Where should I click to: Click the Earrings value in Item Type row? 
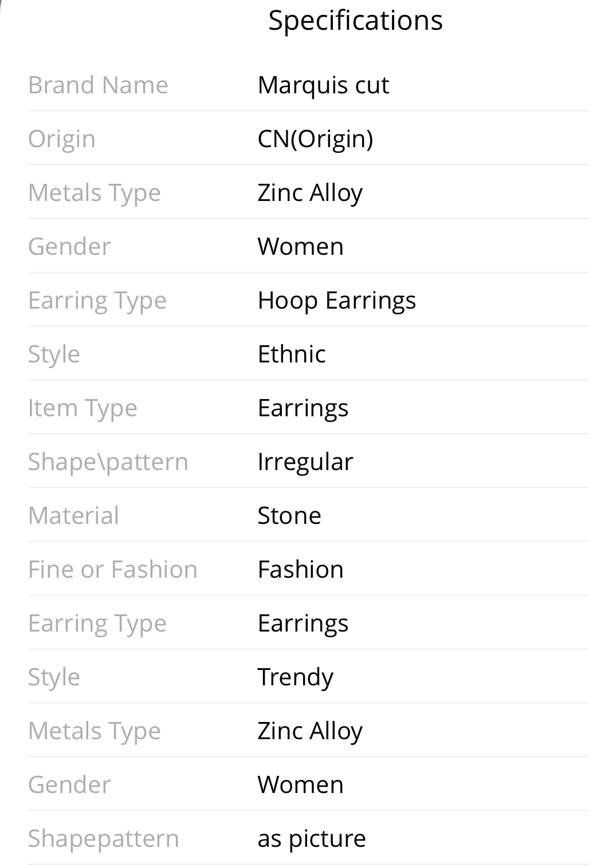(303, 408)
